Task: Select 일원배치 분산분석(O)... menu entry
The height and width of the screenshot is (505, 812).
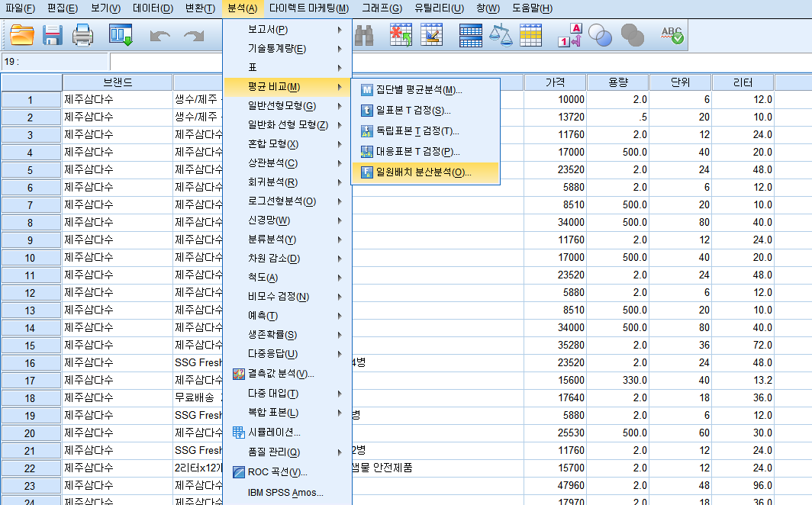Action: (x=425, y=172)
